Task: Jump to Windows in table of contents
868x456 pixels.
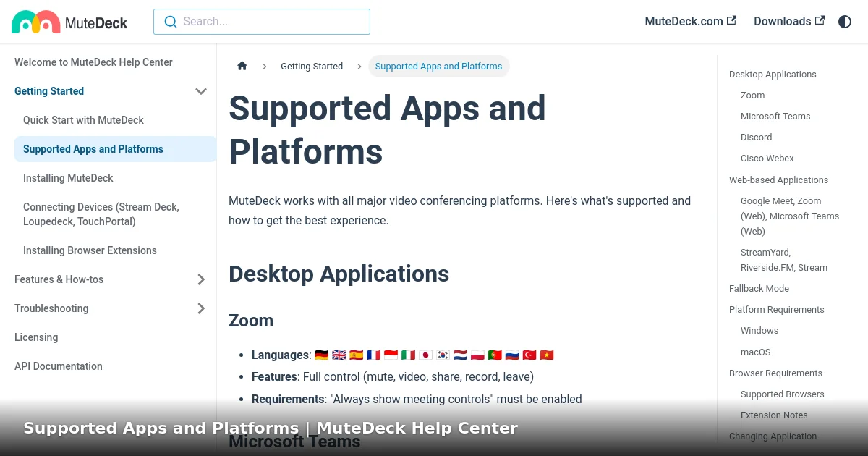Action: click(x=759, y=331)
